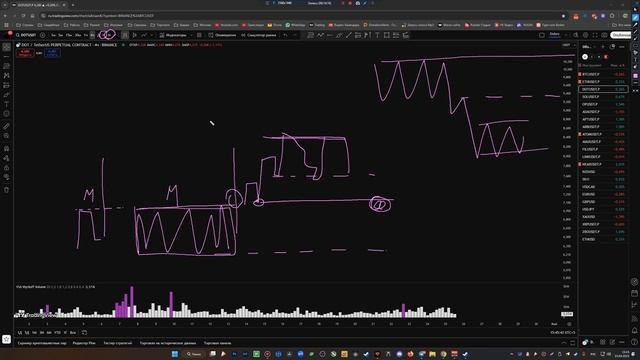Open the layout setup square icon
Viewport: 640px width, 360px height.
542,36
